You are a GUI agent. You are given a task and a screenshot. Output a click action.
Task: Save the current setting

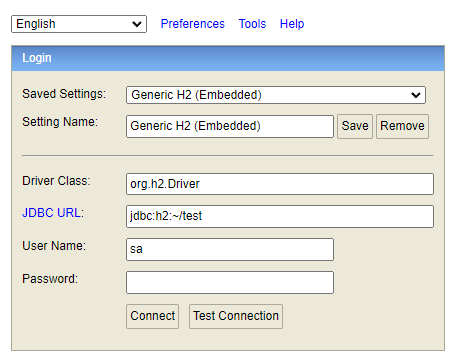355,126
